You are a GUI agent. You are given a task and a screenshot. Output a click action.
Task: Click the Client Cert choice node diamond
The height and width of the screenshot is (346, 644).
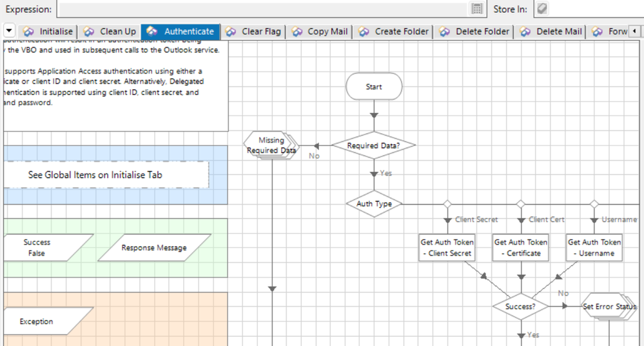pyautogui.click(x=521, y=203)
